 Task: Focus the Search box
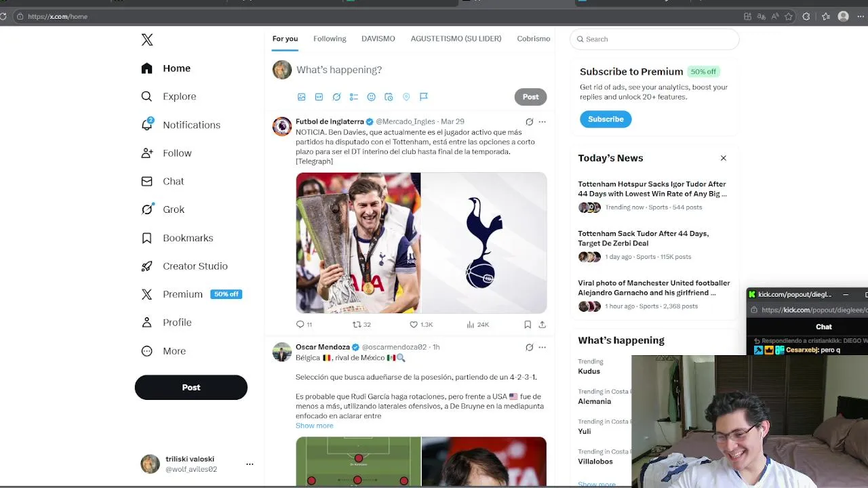point(654,39)
